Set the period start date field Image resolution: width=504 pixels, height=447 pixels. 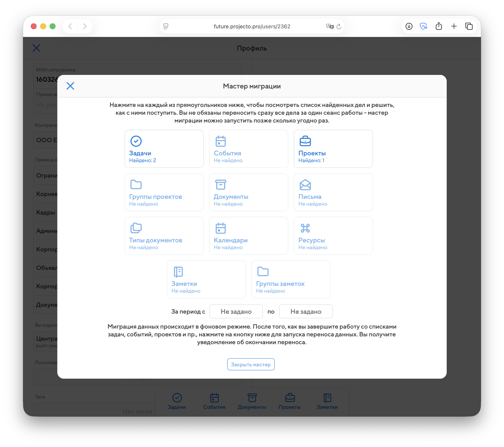pyautogui.click(x=236, y=312)
